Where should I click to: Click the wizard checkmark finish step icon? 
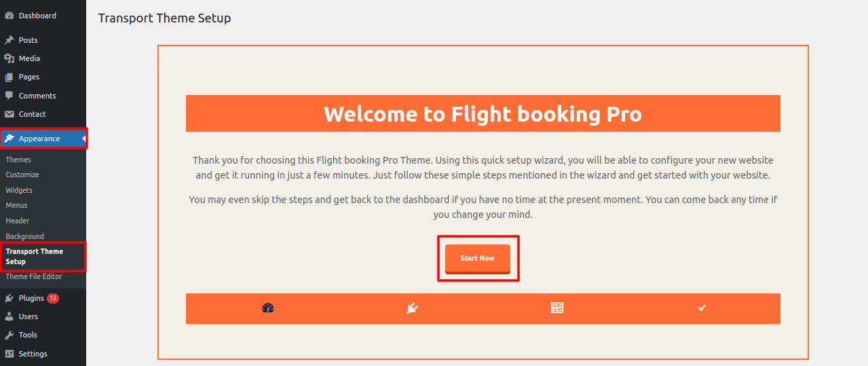[702, 308]
